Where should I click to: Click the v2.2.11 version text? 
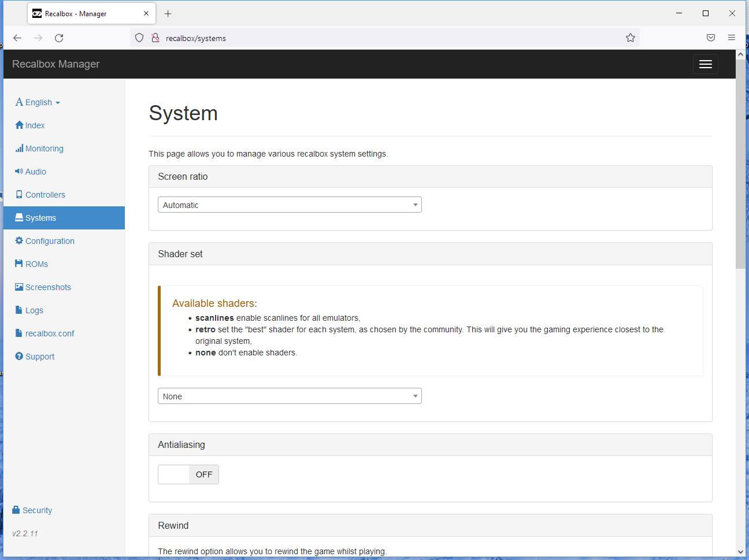point(25,533)
